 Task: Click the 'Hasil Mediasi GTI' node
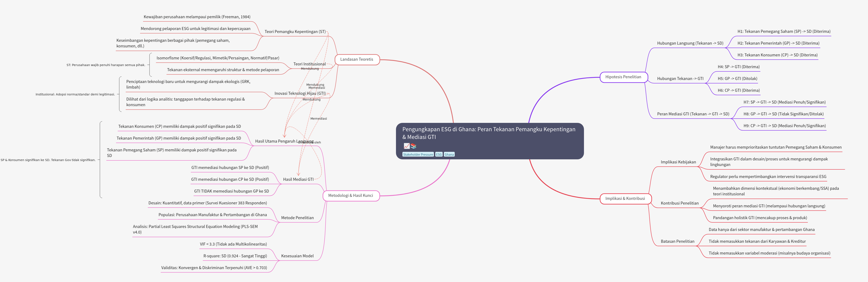298,179
